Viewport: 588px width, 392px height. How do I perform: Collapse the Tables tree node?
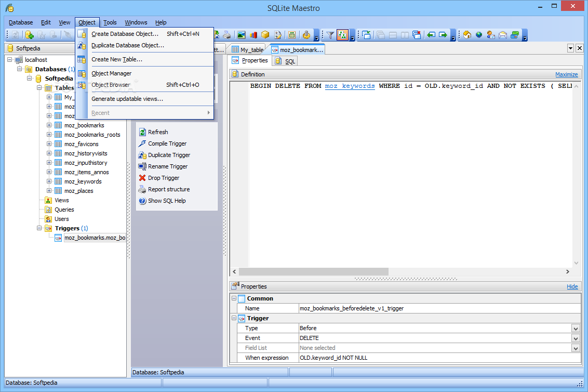pyautogui.click(x=39, y=88)
